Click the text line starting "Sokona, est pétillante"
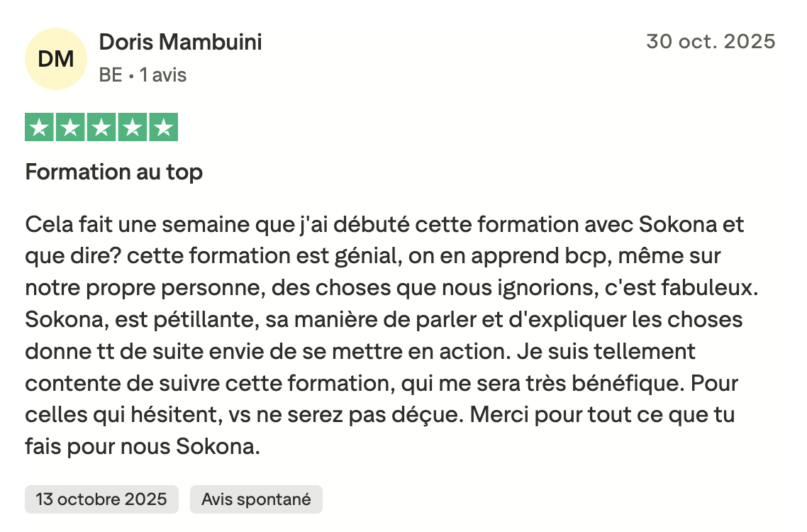This screenshot has height=532, width=807. point(384,320)
